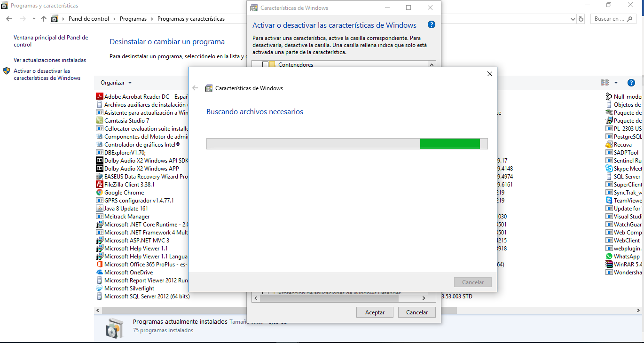Click the right arrow of features list scrollbar
Image resolution: width=644 pixels, height=343 pixels.
(424, 298)
